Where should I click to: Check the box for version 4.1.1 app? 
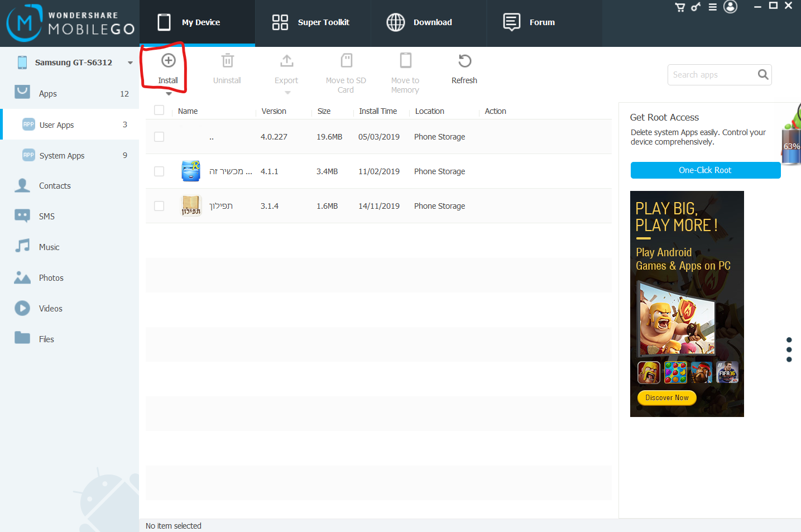pos(159,171)
